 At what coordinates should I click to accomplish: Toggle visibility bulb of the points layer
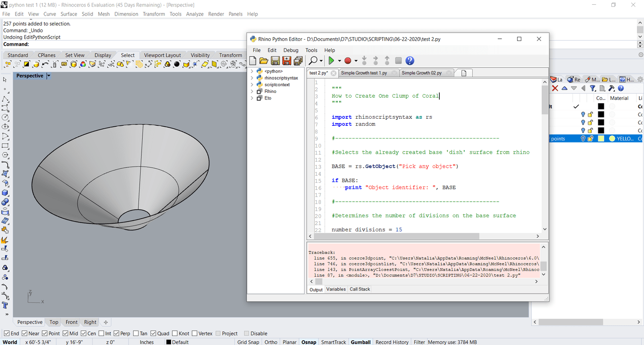(x=583, y=139)
